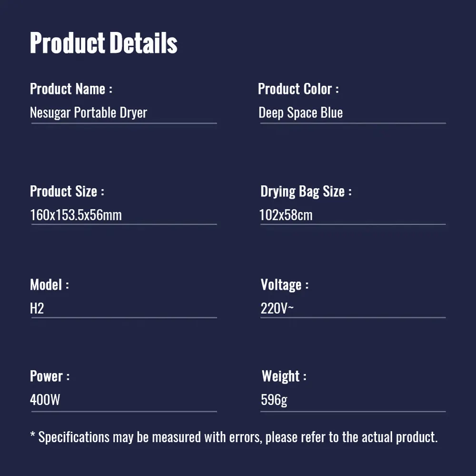476x476 pixels.
Task: Select the Drying Bag Size label
Action: [306, 191]
